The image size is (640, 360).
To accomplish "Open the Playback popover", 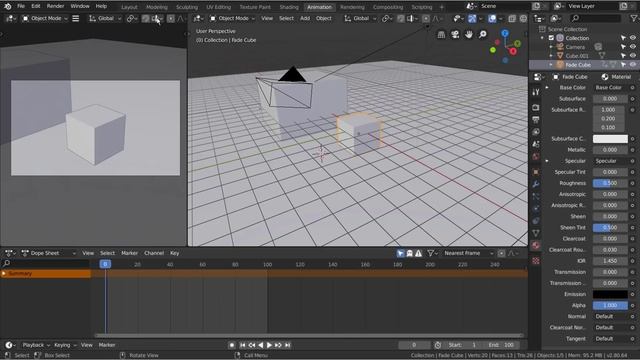I will pos(36,345).
